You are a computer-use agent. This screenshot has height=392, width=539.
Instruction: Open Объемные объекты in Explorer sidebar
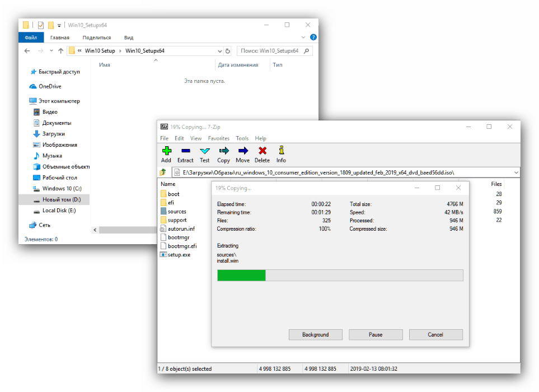[x=61, y=167]
